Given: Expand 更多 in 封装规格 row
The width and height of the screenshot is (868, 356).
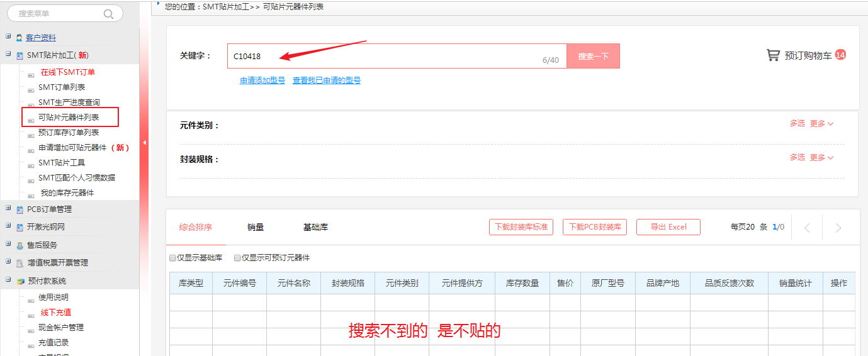Looking at the screenshot, I should point(821,158).
